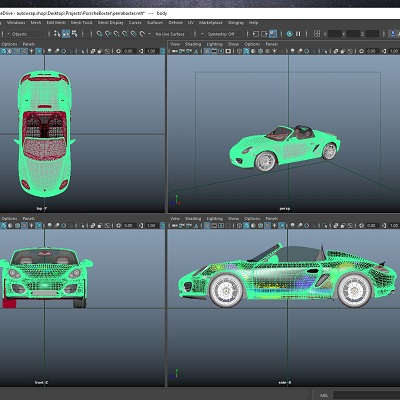Enable snap to view planes icon
Image resolution: width=400 pixels, height=400 pixels.
coord(133,34)
